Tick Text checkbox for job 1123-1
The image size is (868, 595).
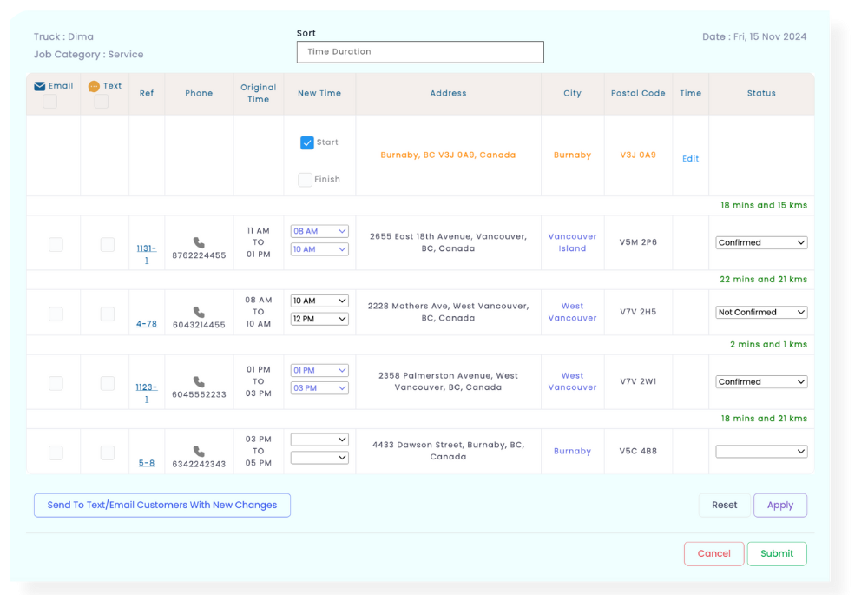click(108, 383)
